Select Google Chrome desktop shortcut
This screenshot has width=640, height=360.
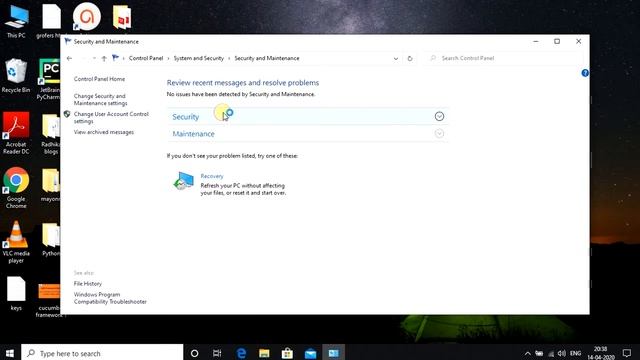pos(16,188)
